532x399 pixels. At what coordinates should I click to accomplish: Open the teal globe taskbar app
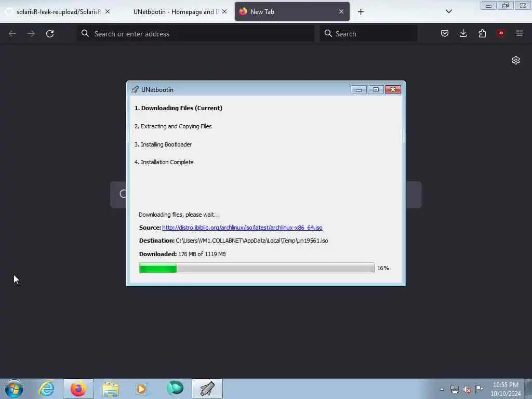coord(175,389)
